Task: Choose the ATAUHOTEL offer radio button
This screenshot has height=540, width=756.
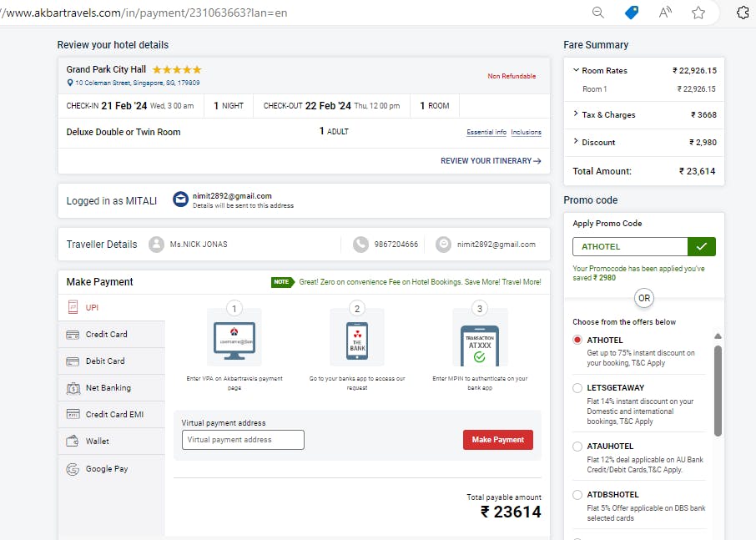Action: click(x=577, y=447)
